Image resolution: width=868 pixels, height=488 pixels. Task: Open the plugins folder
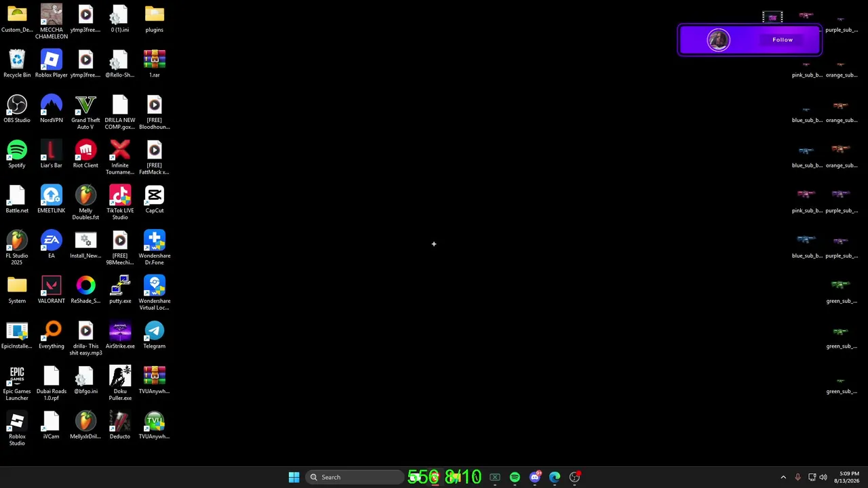tap(154, 20)
